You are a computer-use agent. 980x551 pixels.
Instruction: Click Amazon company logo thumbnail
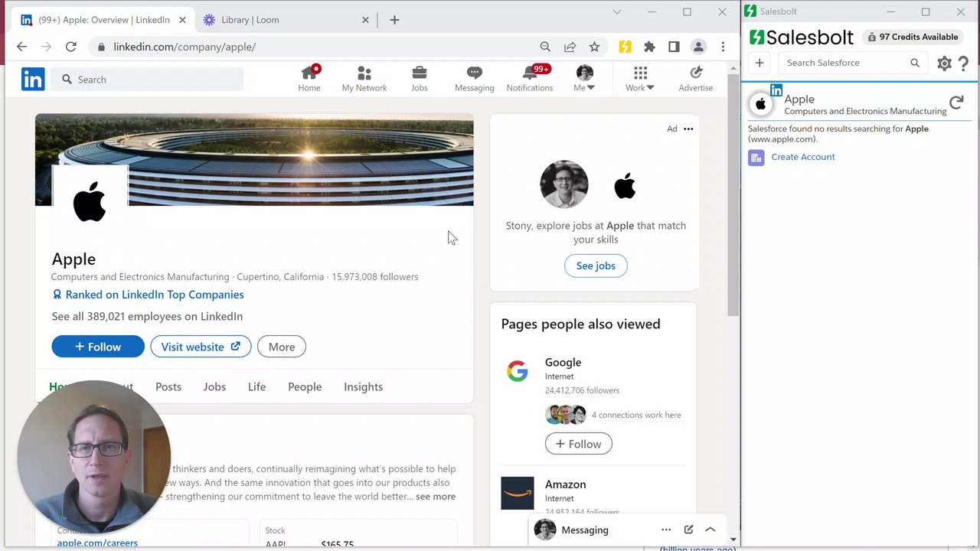(518, 493)
